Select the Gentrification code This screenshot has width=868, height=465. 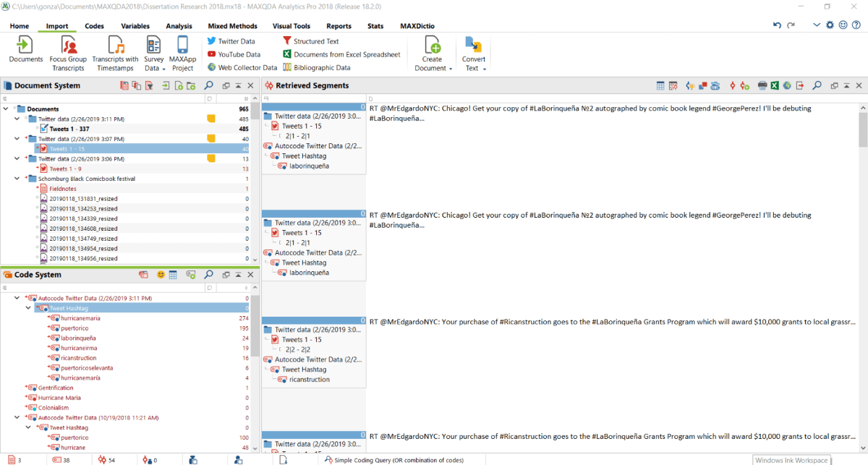click(x=56, y=388)
